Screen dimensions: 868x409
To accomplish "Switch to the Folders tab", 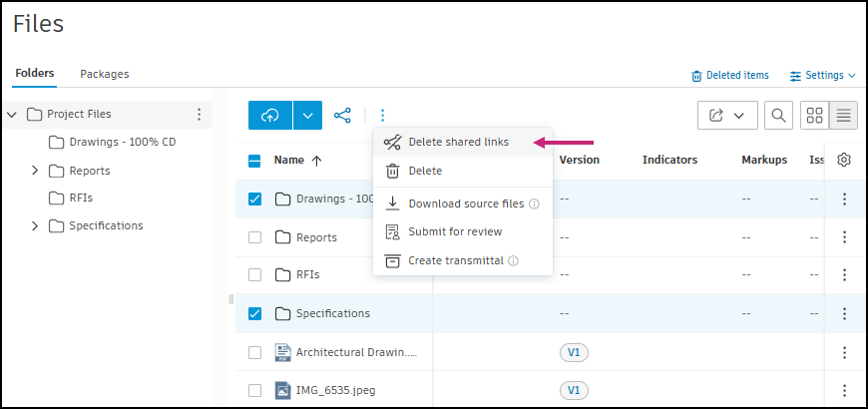I will tap(35, 73).
